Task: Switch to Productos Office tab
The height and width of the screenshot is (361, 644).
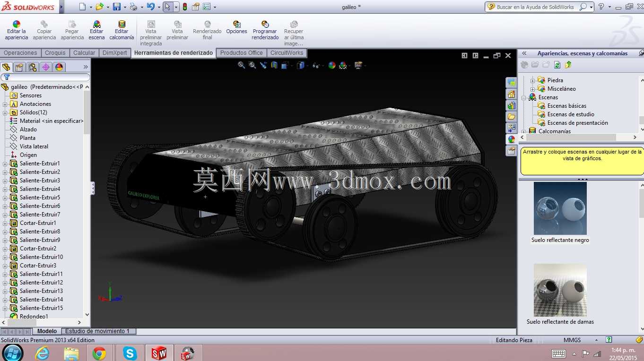Action: pos(242,53)
